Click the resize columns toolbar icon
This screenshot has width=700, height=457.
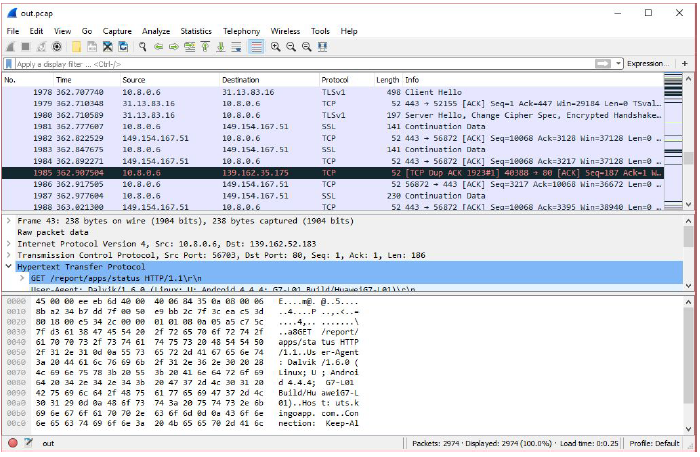pos(324,47)
